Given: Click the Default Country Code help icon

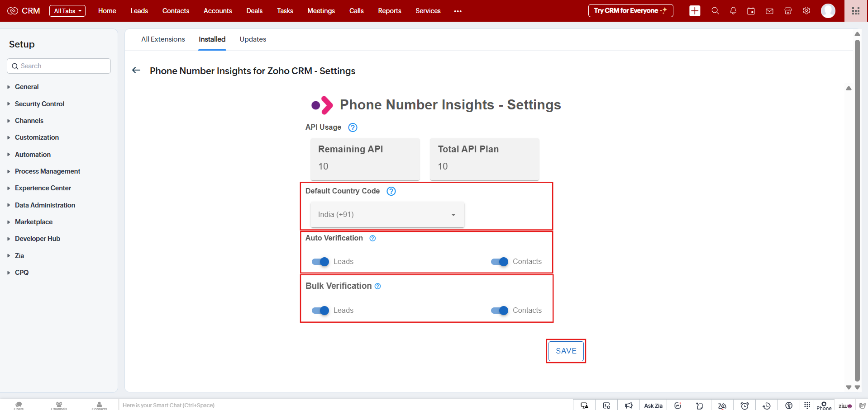Looking at the screenshot, I should tap(391, 191).
